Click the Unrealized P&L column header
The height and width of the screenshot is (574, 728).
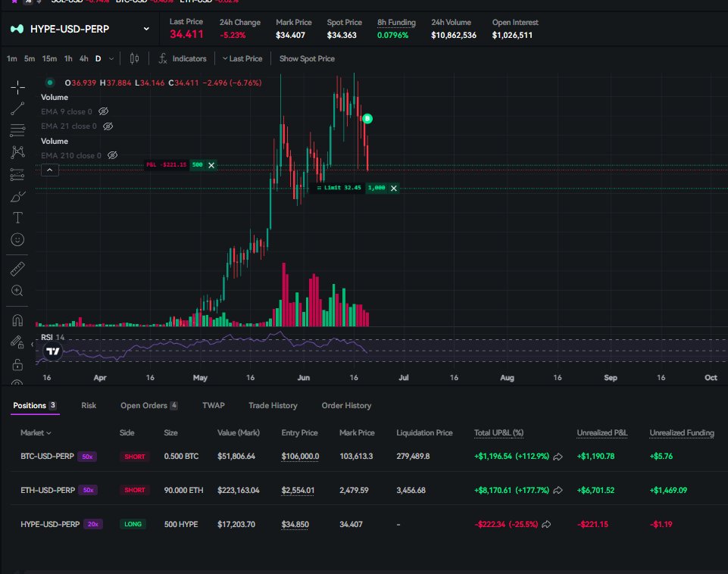pyautogui.click(x=602, y=433)
